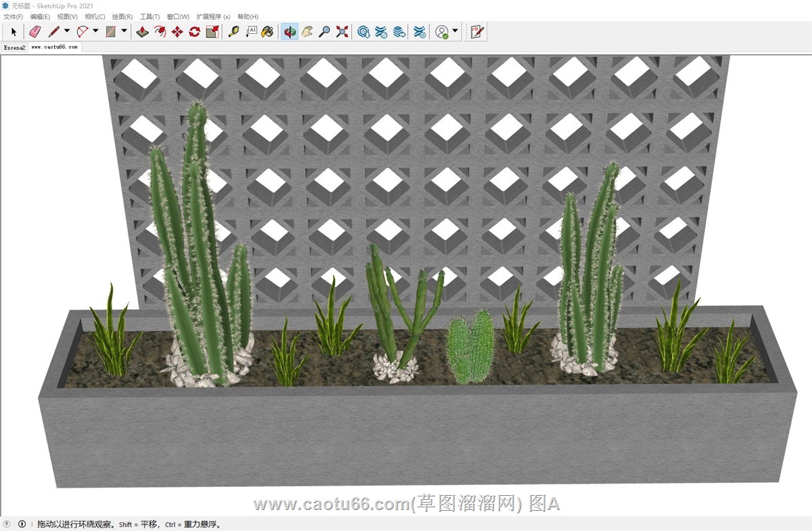
Task: Expand the arc tool dropdown arrow
Action: coord(95,31)
